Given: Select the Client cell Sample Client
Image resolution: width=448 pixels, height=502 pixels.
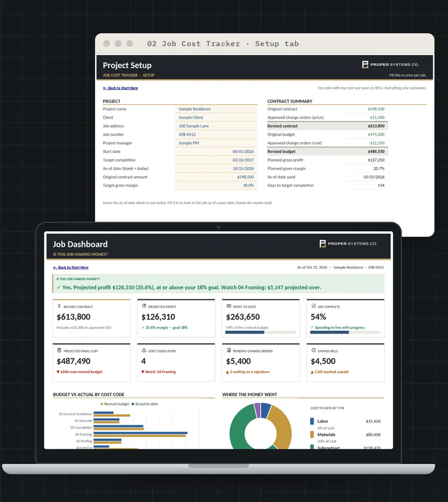Looking at the screenshot, I should [x=216, y=118].
